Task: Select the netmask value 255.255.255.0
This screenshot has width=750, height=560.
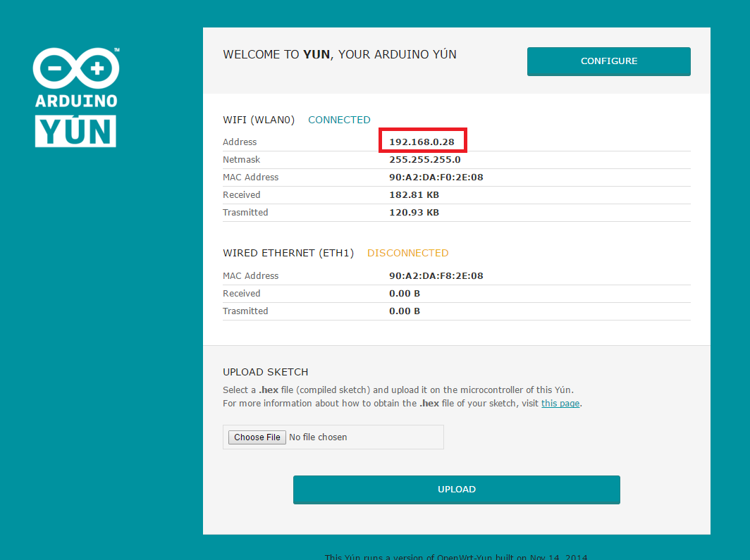Action: point(425,160)
